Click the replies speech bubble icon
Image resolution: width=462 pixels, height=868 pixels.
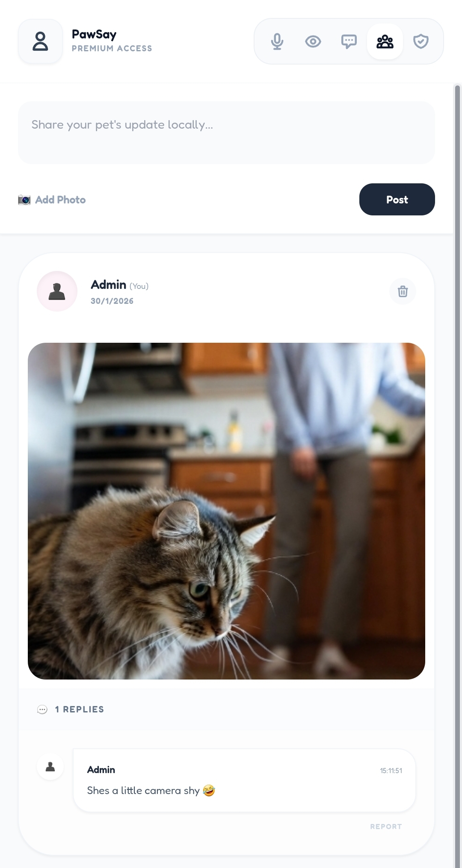point(42,710)
